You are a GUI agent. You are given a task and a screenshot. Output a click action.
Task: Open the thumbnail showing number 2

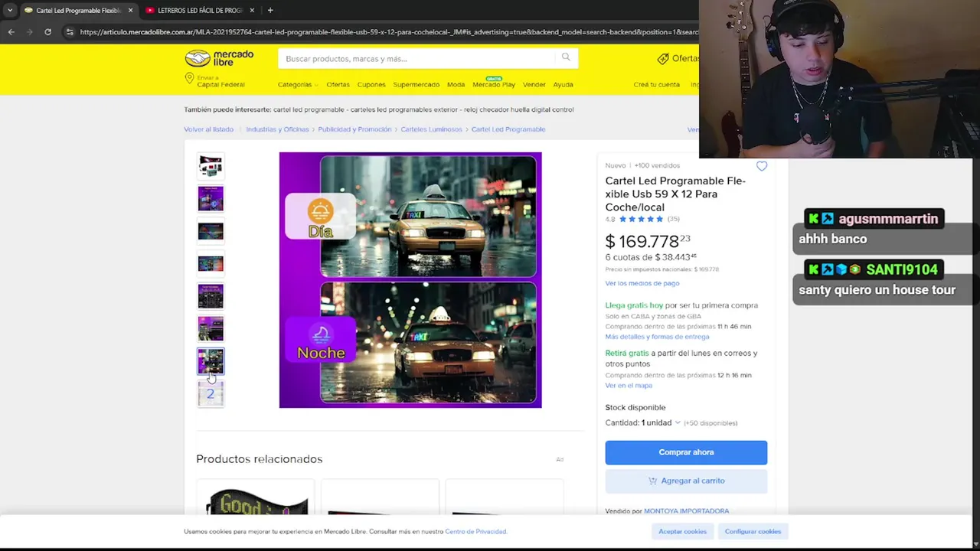click(x=211, y=394)
